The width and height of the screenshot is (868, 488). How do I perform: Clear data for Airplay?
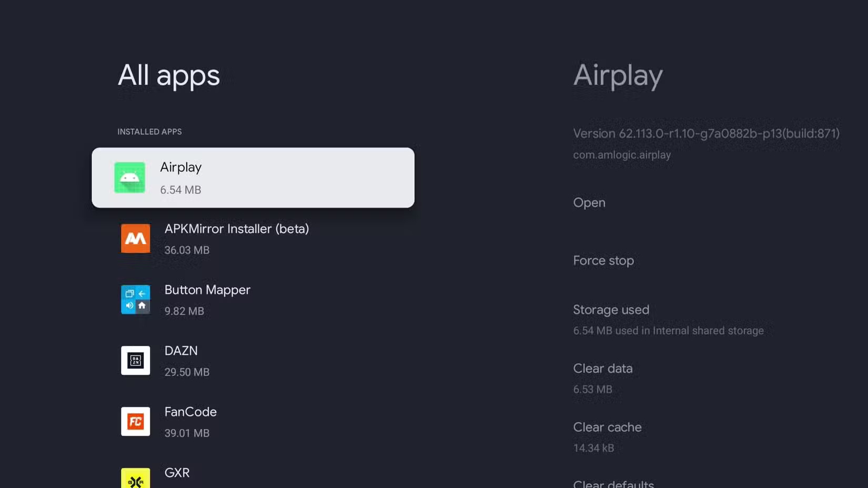pos(602,369)
